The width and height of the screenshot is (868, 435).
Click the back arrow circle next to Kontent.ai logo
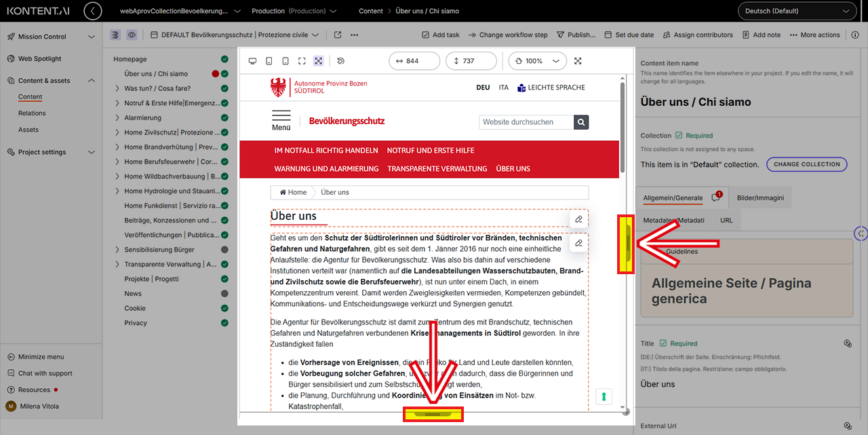[92, 11]
